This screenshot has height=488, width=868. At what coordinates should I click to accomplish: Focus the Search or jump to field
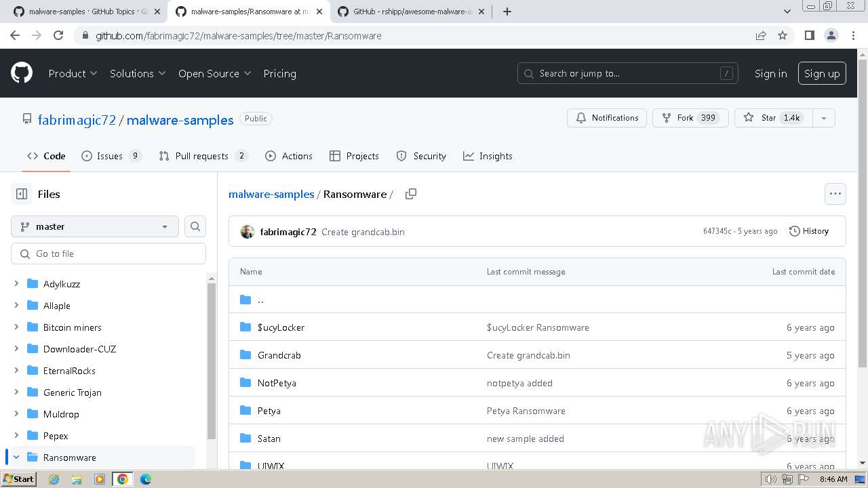click(628, 73)
